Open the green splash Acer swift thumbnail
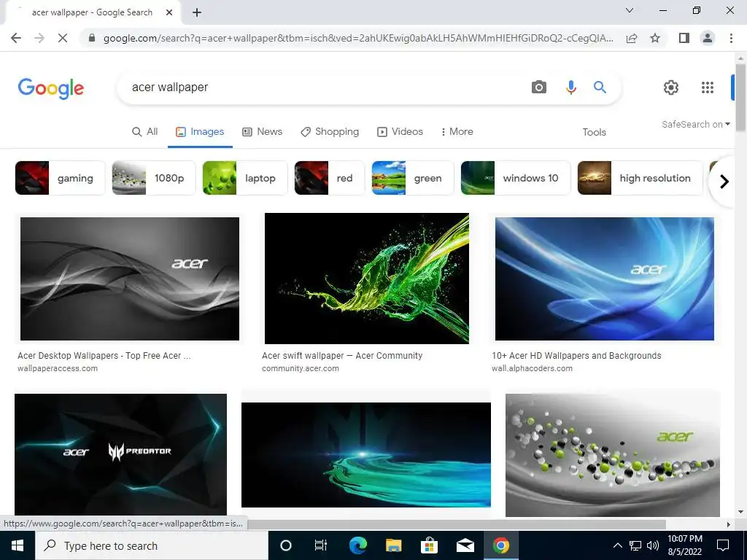The width and height of the screenshot is (747, 560). 367,278
